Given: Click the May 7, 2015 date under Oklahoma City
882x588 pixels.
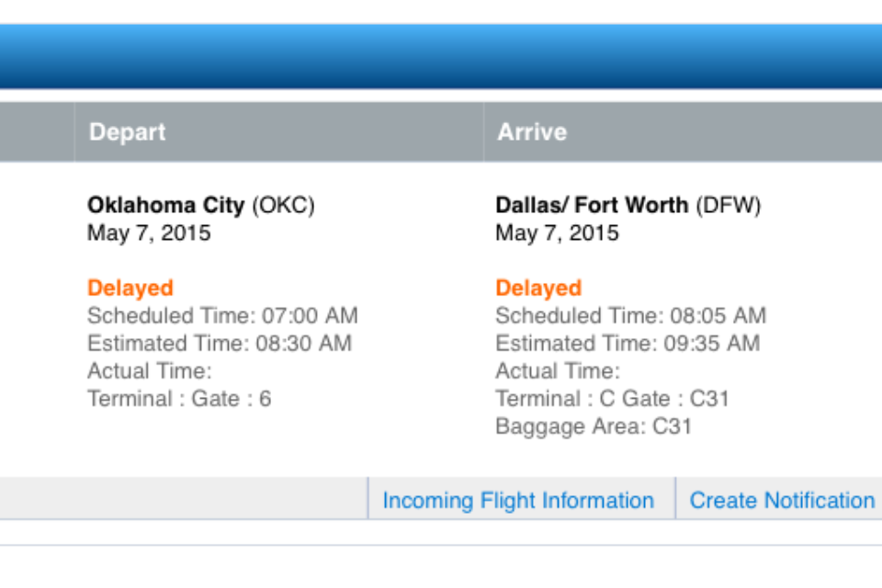Looking at the screenshot, I should pos(149,232).
